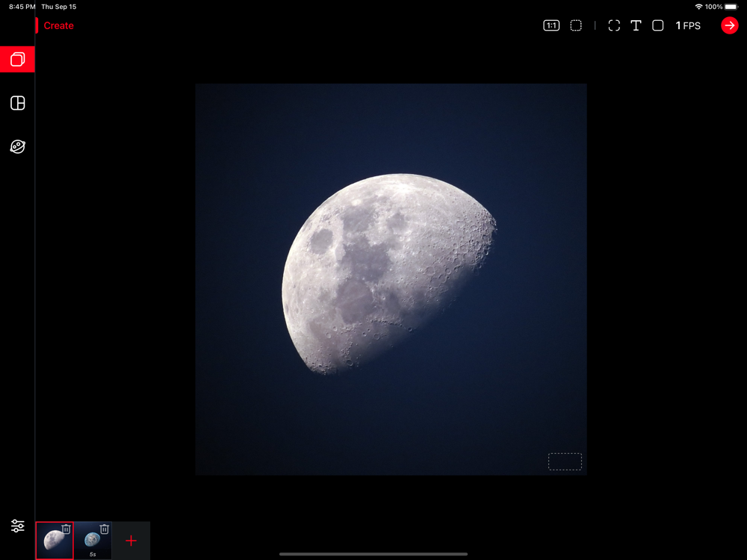Open the collage layout tool
Viewport: 747px width, 560px height.
[18, 103]
